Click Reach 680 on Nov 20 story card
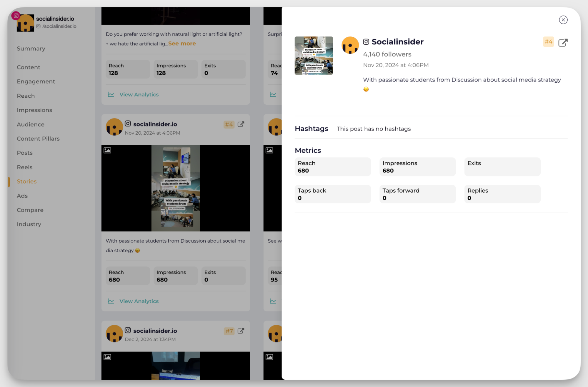 click(128, 276)
